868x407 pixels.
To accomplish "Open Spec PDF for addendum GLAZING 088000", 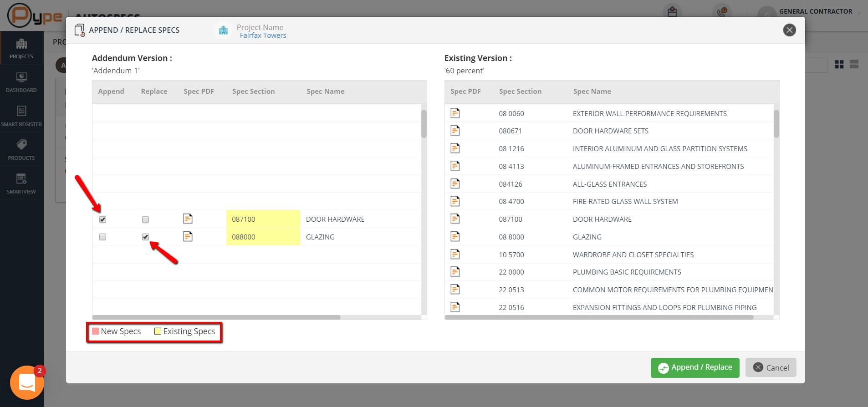I will tap(188, 237).
